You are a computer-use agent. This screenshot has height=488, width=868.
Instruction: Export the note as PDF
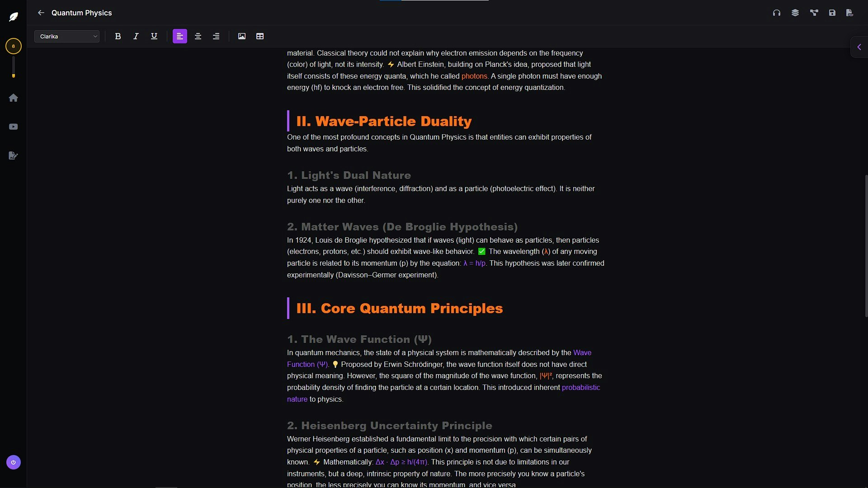pyautogui.click(x=850, y=13)
